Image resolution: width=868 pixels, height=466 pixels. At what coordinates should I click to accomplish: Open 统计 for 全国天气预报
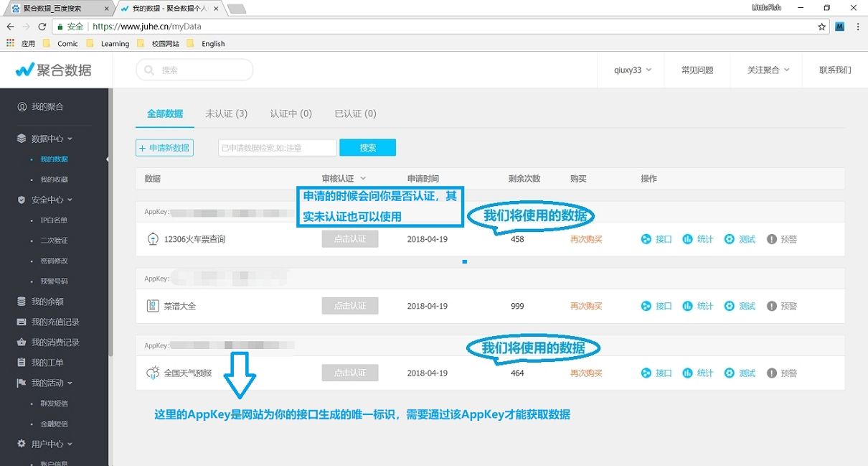tap(698, 373)
